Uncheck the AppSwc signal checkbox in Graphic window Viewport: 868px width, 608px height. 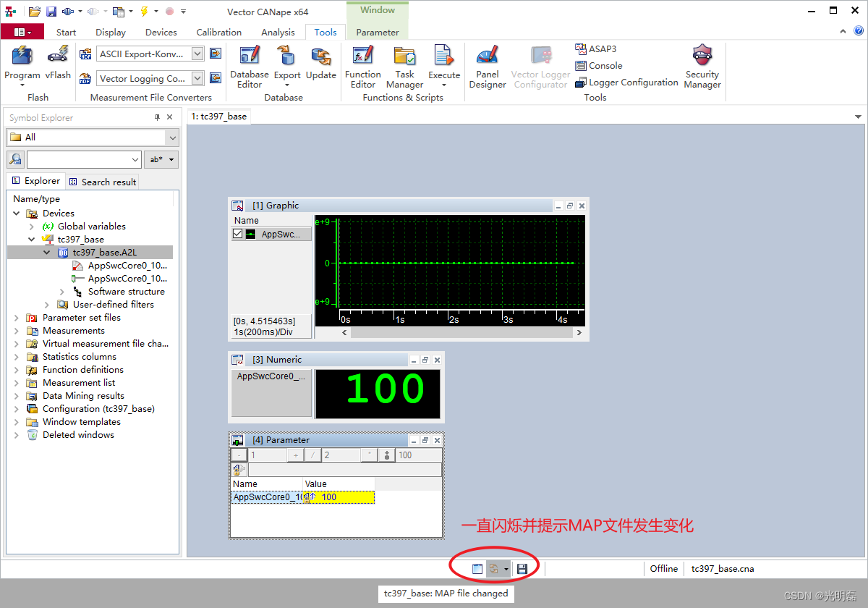pyautogui.click(x=237, y=234)
